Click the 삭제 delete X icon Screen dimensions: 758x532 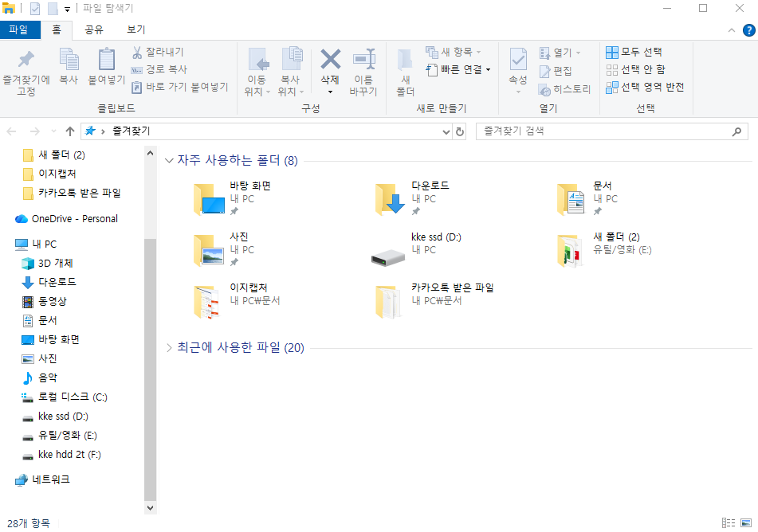click(x=330, y=61)
